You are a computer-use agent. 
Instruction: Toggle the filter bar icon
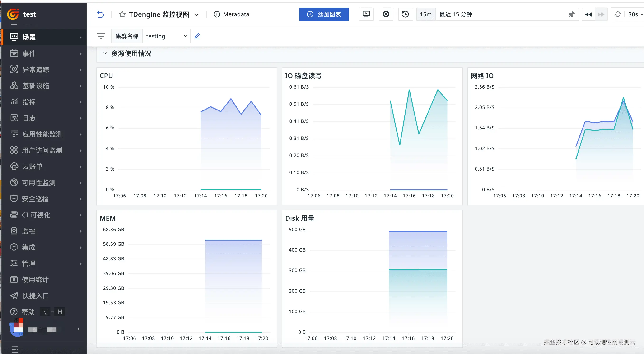[x=101, y=36]
